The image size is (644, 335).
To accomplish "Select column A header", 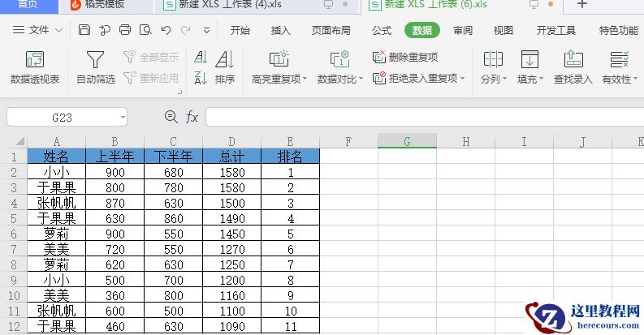I will pos(56,141).
